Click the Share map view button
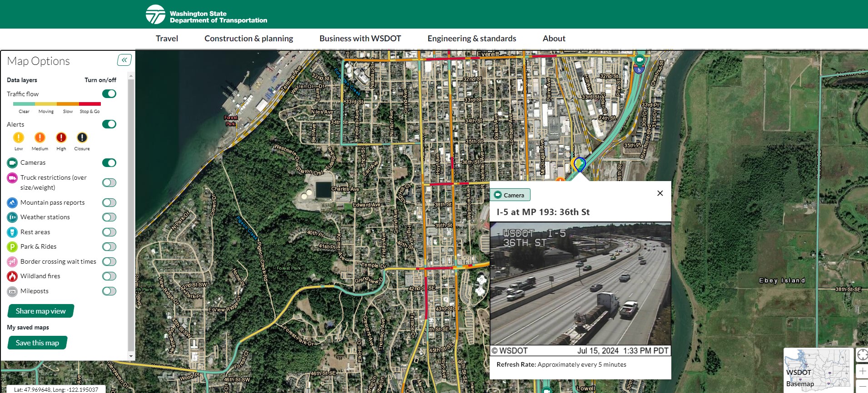The width and height of the screenshot is (868, 393). click(x=41, y=311)
